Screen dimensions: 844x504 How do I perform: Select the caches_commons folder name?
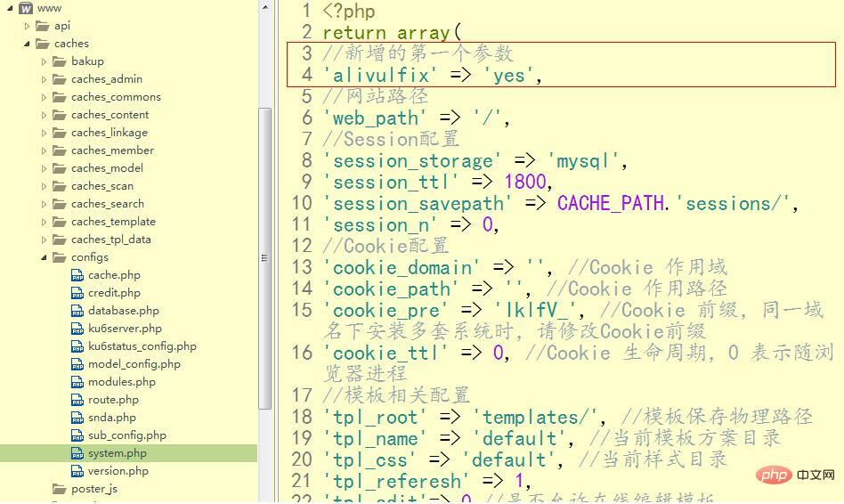117,97
